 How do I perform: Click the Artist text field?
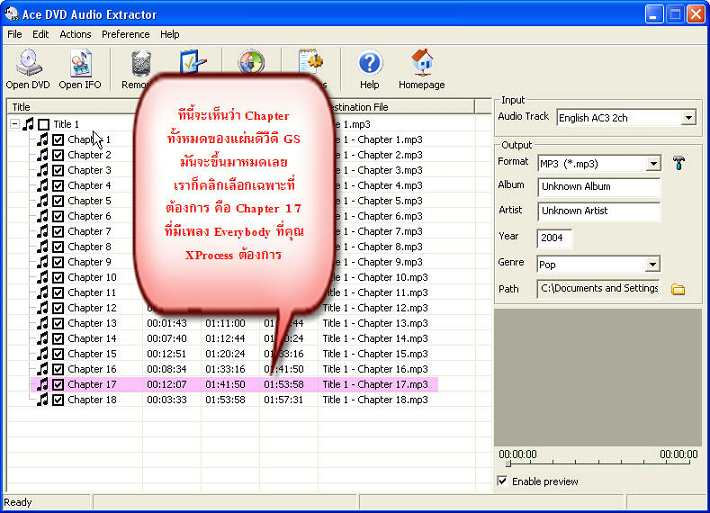599,211
